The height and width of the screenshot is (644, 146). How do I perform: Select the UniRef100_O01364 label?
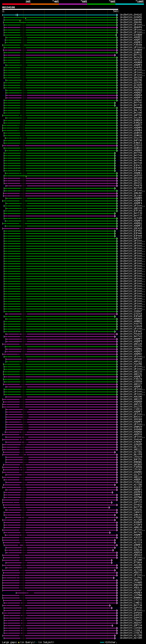pyautogui.click(x=131, y=118)
